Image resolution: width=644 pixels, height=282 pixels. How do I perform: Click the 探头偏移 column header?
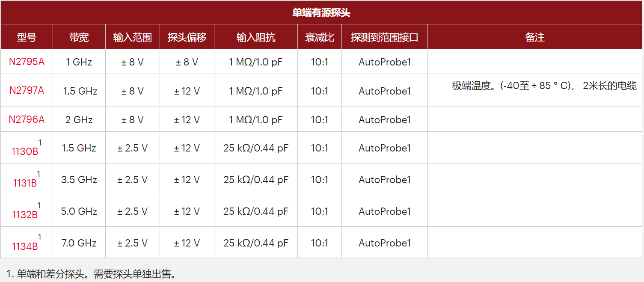click(x=187, y=37)
